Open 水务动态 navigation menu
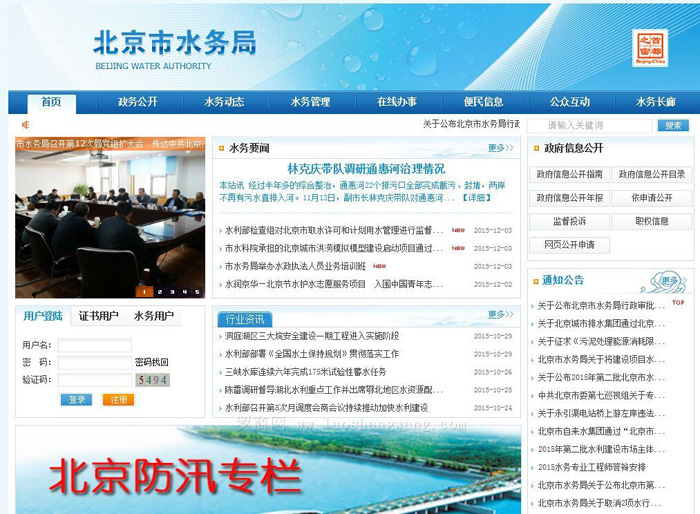Image resolution: width=700 pixels, height=514 pixels. coord(224,102)
